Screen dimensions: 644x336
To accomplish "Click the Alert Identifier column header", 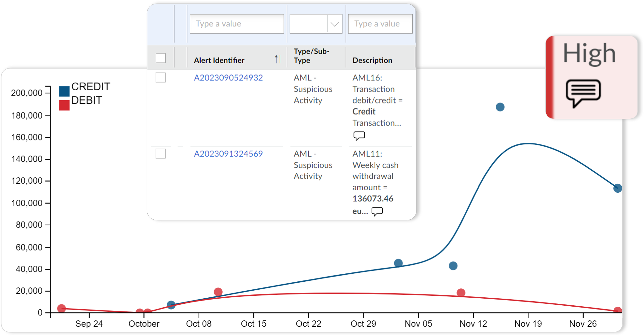I will [x=219, y=60].
